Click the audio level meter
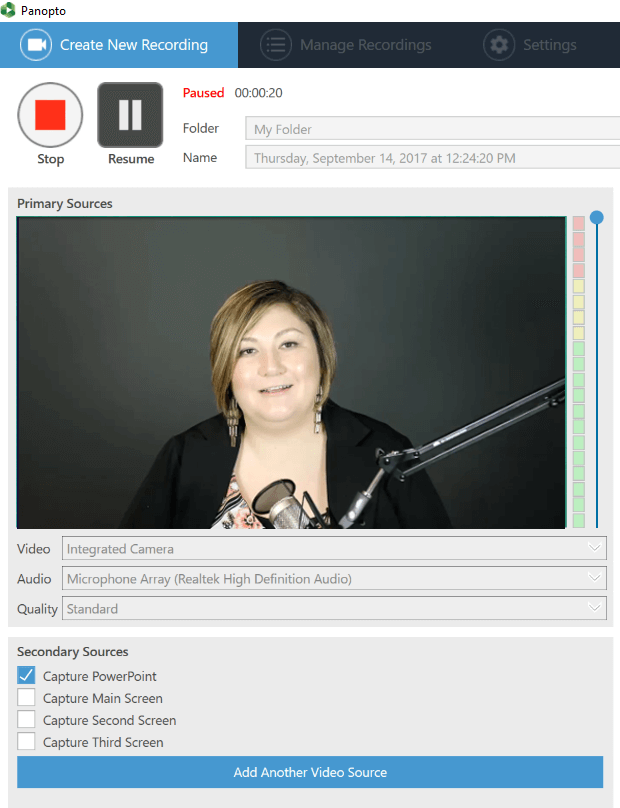Screen dimensions: 620x808 click(x=579, y=372)
